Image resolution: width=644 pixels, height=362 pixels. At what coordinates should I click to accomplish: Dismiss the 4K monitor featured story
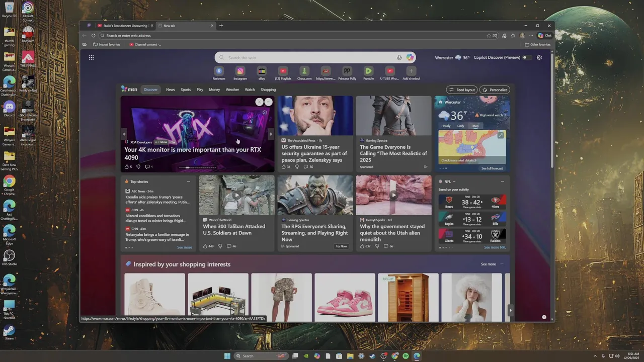click(x=259, y=102)
